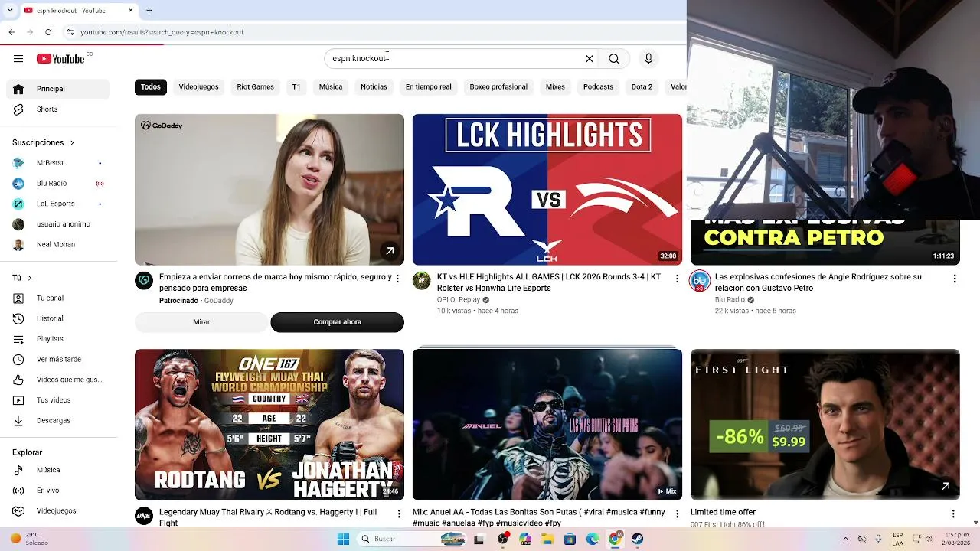Image resolution: width=980 pixels, height=551 pixels.
Task: Open Microsoft Edge from the taskbar
Action: pos(593,539)
